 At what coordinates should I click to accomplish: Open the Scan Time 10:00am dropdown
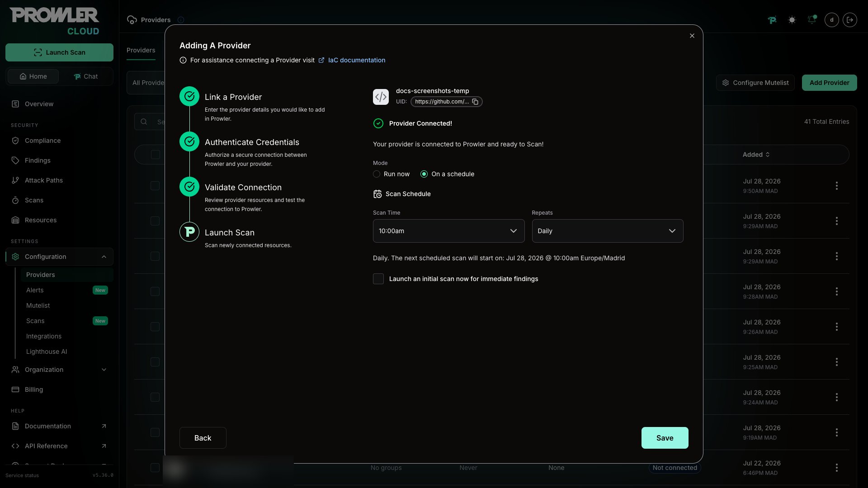click(448, 231)
